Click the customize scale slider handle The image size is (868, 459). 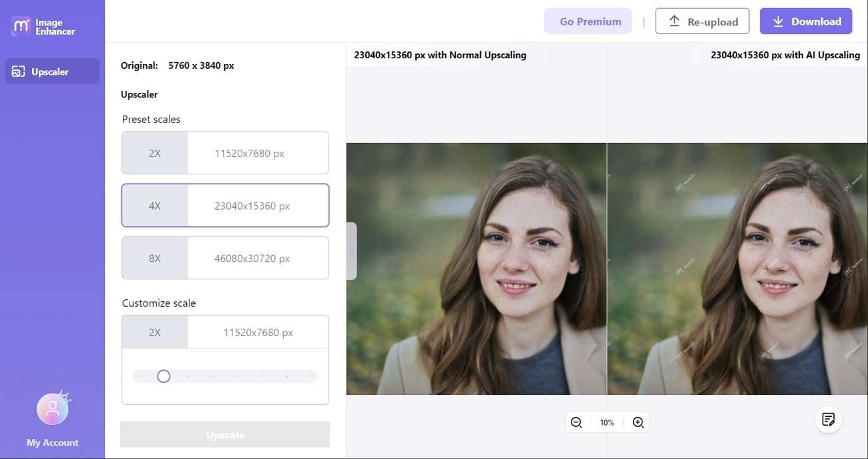[164, 376]
